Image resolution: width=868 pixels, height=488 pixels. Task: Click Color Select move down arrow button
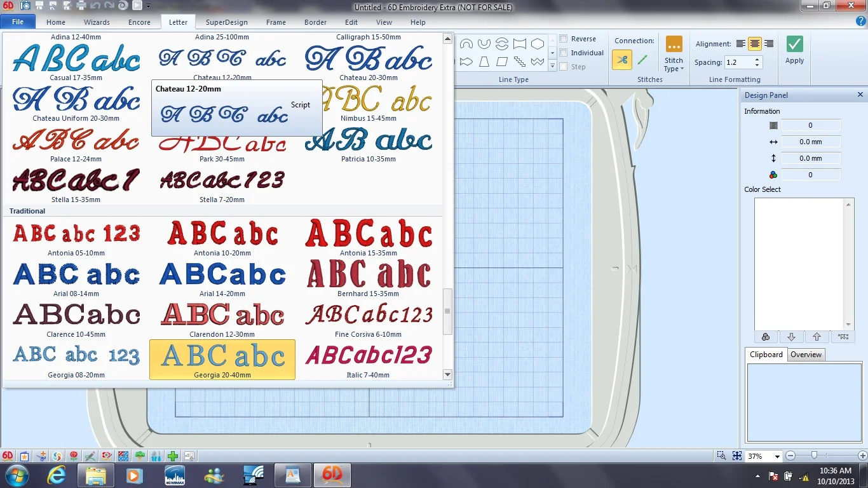click(791, 337)
